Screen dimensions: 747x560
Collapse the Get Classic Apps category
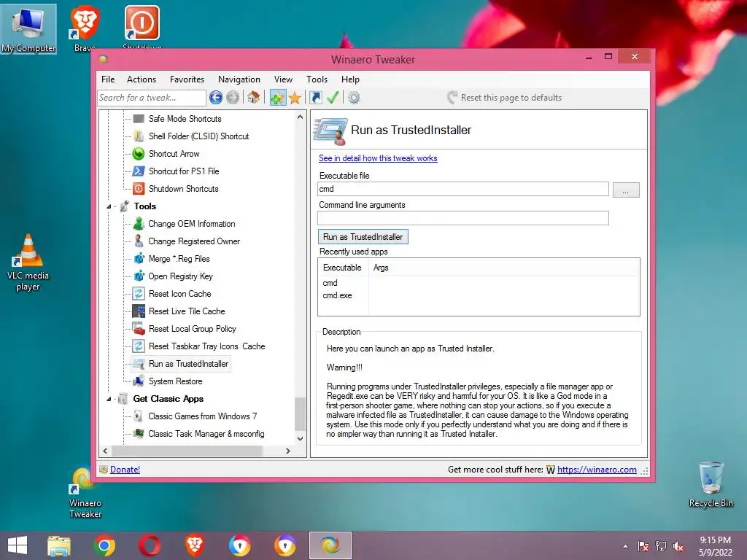tap(109, 399)
